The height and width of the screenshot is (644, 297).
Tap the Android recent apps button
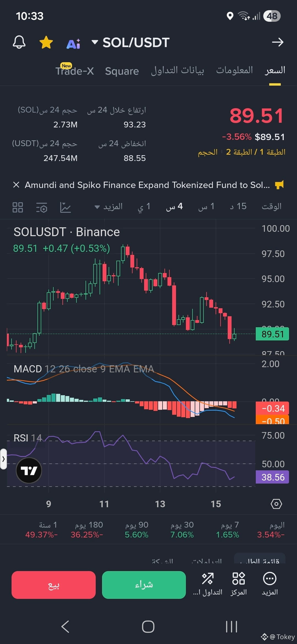click(x=231, y=627)
